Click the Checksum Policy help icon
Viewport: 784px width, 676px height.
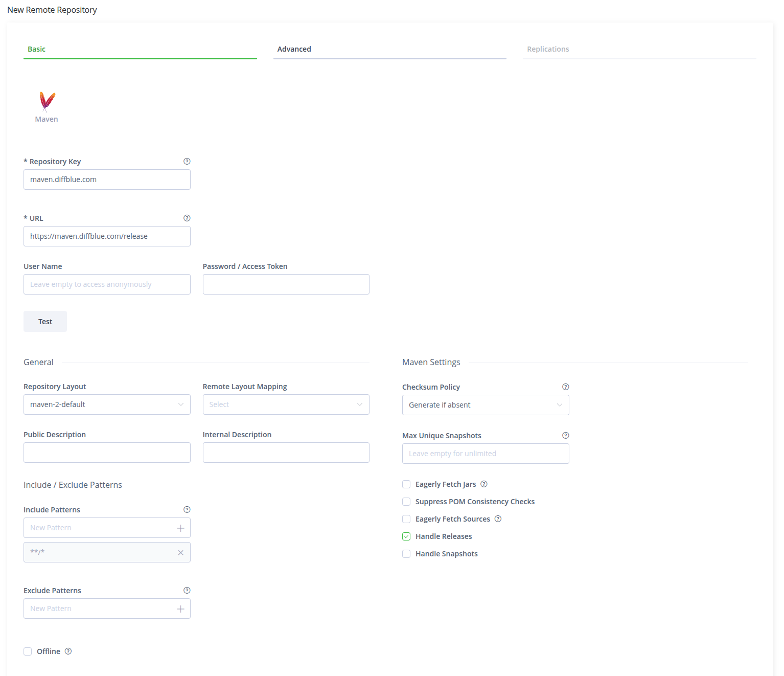coord(565,387)
